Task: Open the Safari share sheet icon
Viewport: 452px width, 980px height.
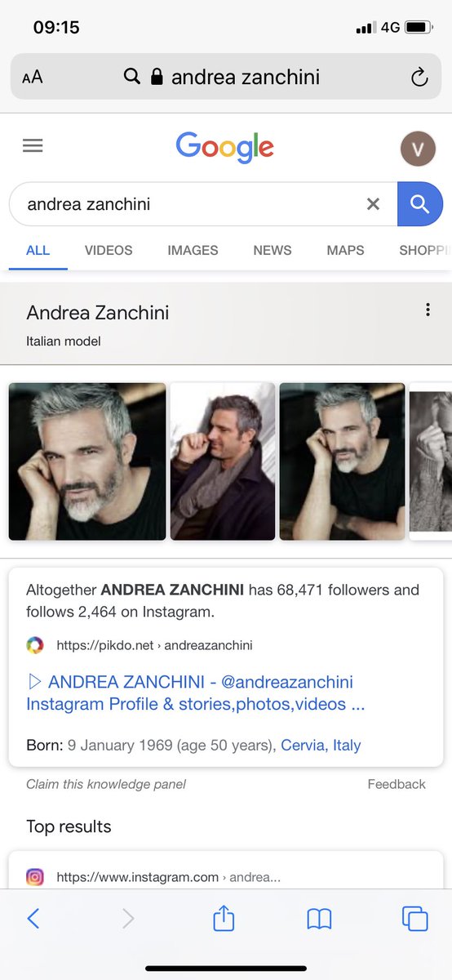Action: coord(224,918)
